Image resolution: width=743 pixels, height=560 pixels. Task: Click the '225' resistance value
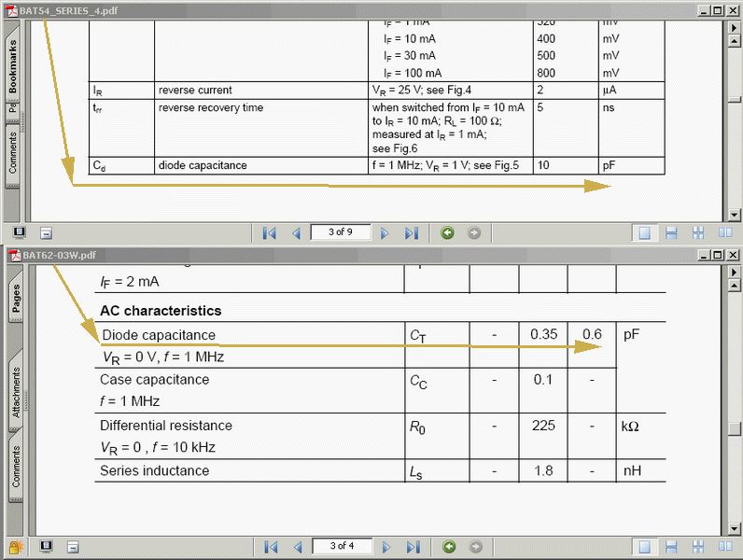tap(543, 426)
